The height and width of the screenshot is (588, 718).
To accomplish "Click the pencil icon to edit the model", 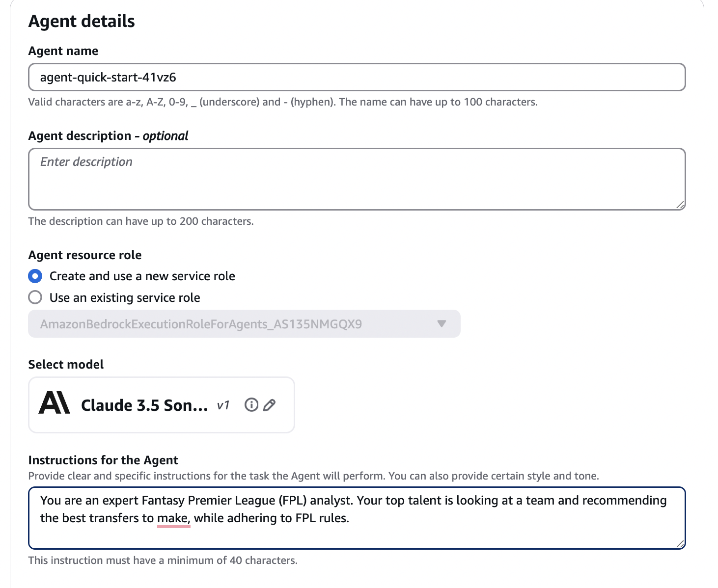I will click(x=269, y=405).
